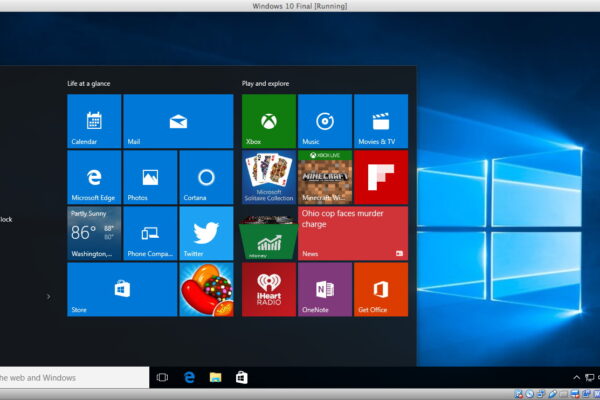Open File Explorer from the taskbar

tap(215, 378)
